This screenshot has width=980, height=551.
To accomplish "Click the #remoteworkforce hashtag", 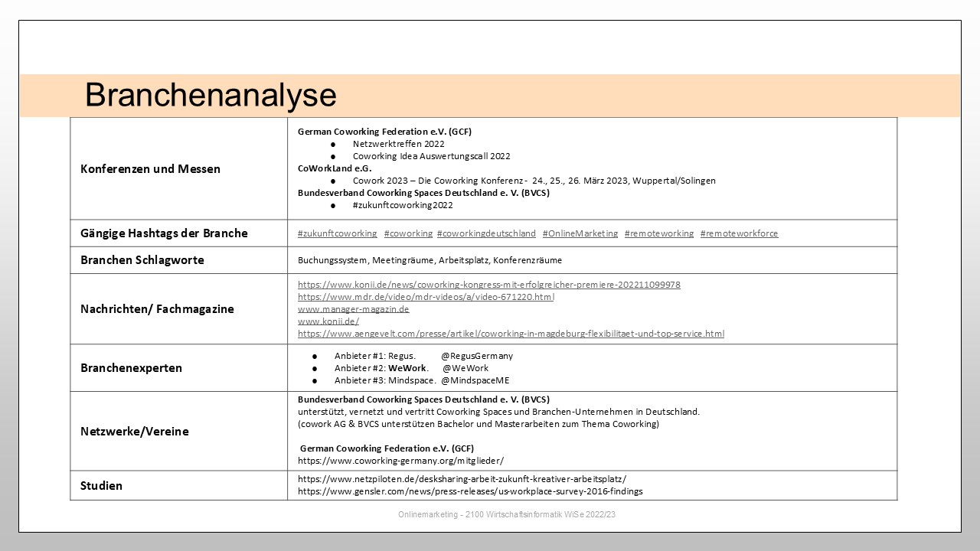I will pyautogui.click(x=739, y=233).
